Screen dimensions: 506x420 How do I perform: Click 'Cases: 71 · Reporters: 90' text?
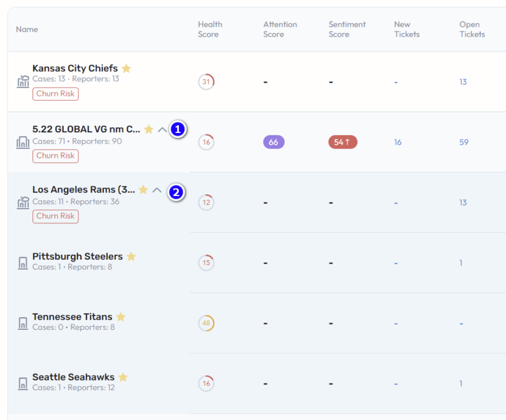77,141
